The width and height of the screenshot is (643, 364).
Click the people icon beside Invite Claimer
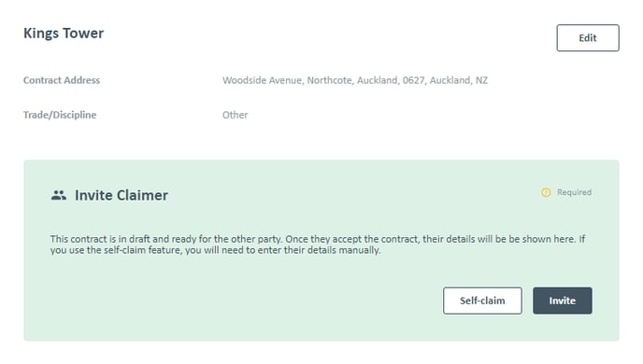point(59,195)
